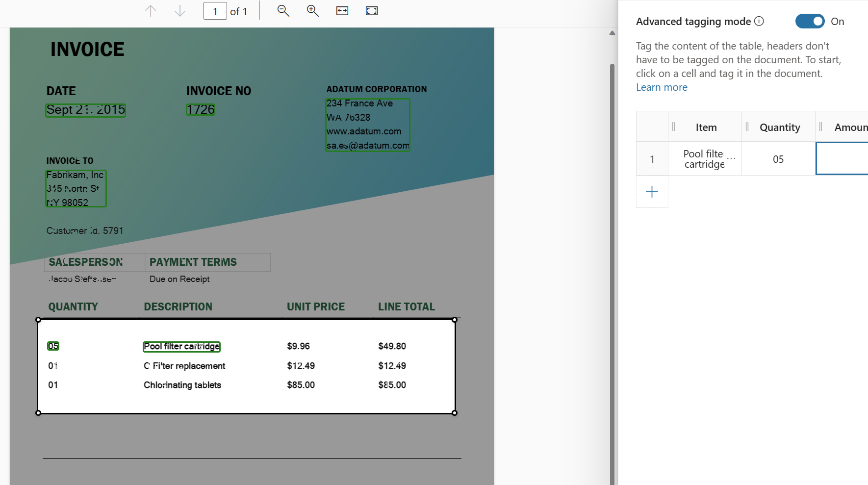
Task: Go to previous page with up arrow
Action: point(151,11)
